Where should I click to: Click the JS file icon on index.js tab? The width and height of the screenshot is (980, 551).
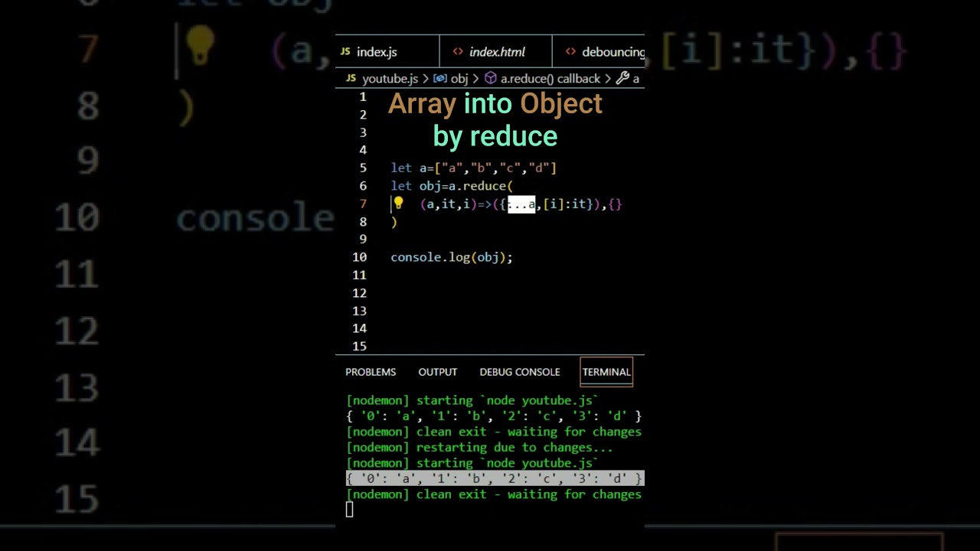(345, 52)
